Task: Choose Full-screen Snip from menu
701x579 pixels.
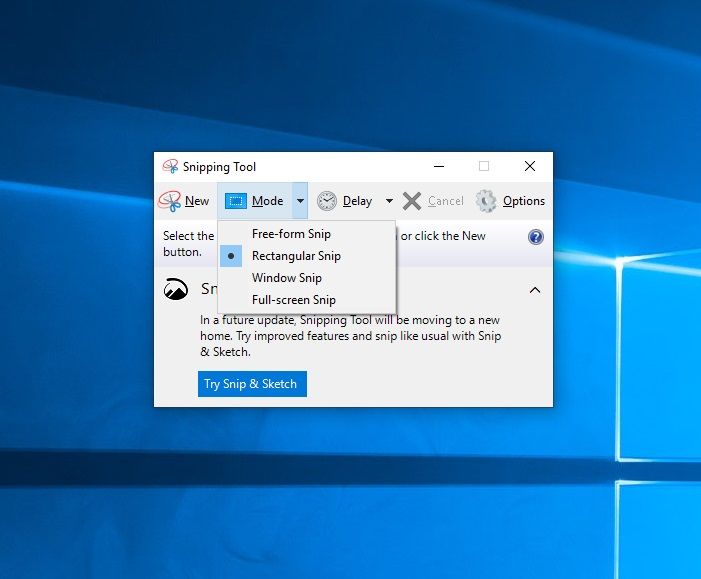Action: click(x=307, y=300)
